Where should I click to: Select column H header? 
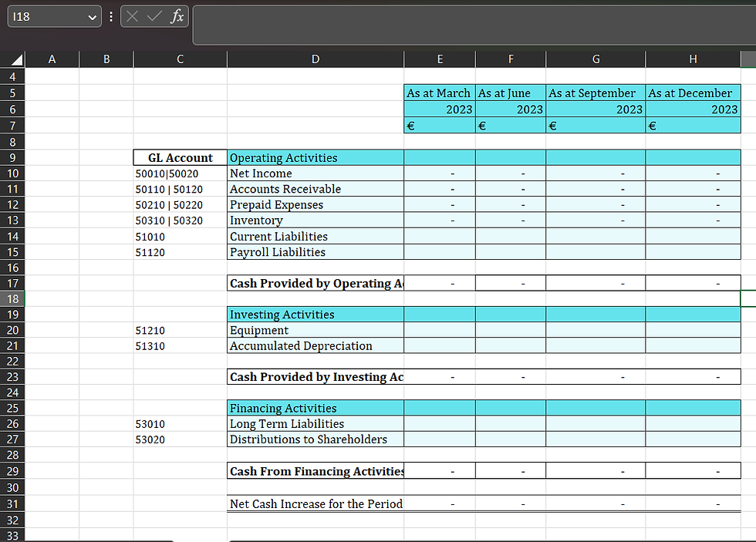(693, 59)
